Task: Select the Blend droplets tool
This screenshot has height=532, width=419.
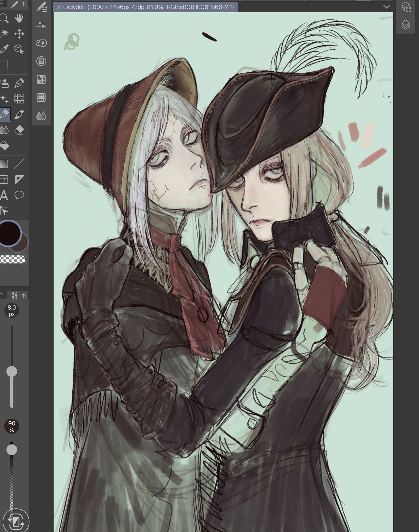Action: [4, 130]
